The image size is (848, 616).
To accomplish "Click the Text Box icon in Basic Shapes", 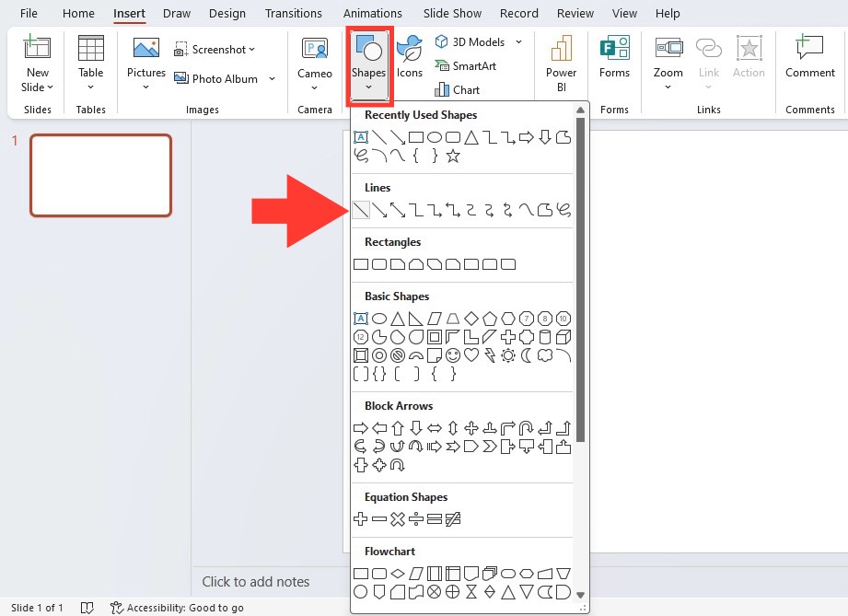I will pyautogui.click(x=361, y=319).
